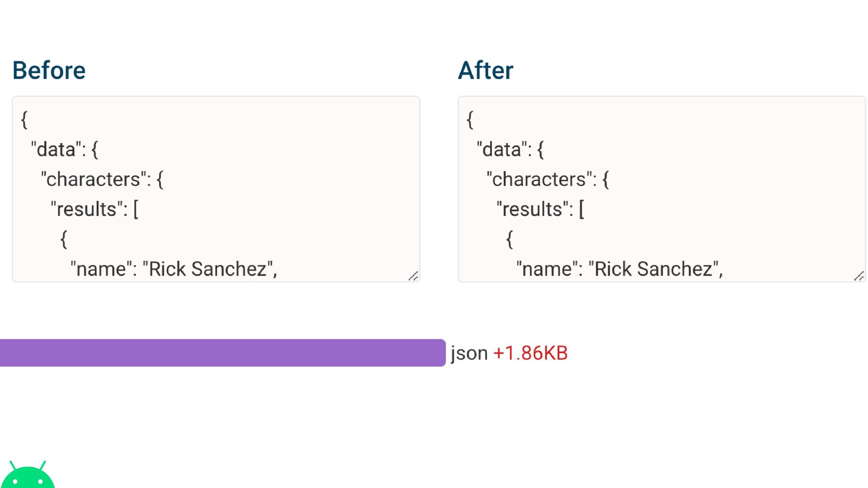Click inside the After JSON text area
This screenshot has width=868, height=488.
pyautogui.click(x=661, y=189)
